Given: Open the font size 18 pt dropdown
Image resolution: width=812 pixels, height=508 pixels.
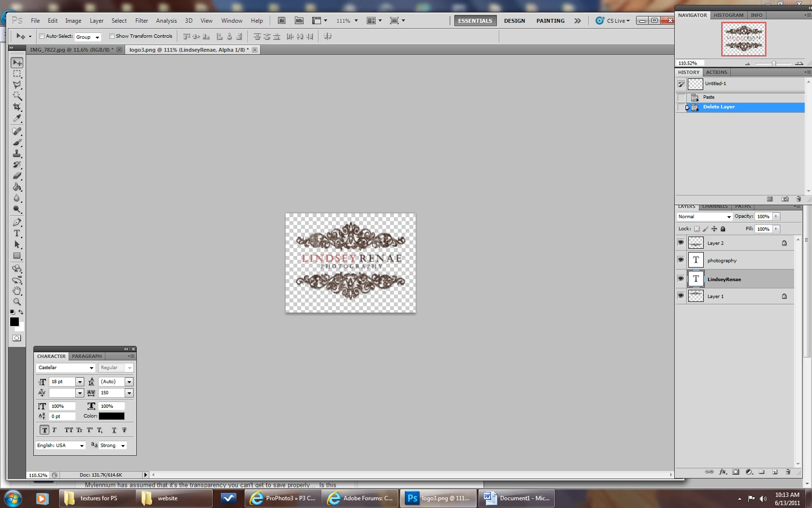Looking at the screenshot, I should point(80,382).
